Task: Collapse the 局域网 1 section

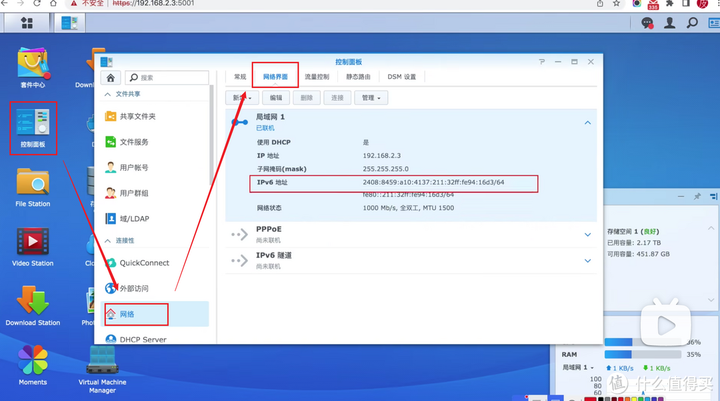Action: (x=588, y=122)
